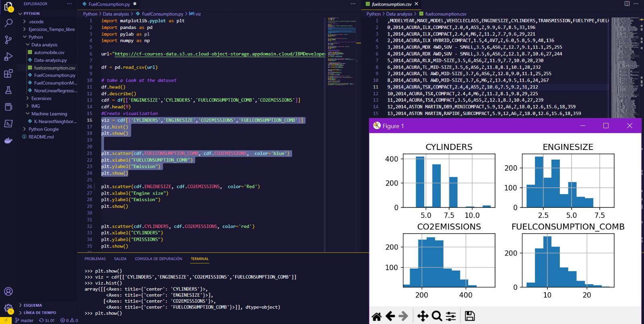Screen dimensions: 644x324
Task: Click the CYLINDERS histogram plot
Action: [x=449, y=181]
